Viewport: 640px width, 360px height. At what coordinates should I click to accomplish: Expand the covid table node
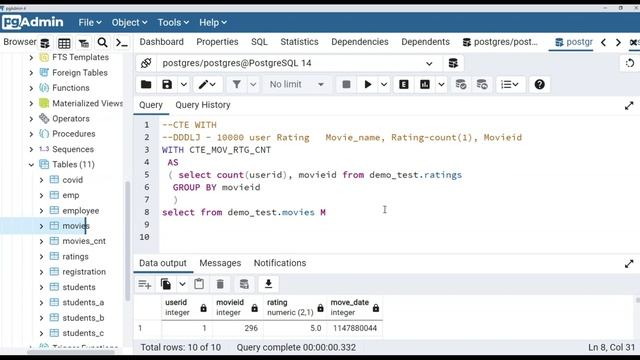point(41,180)
